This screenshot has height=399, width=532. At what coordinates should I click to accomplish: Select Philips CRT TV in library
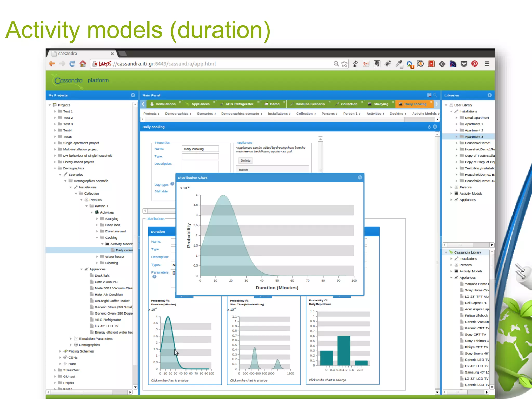coord(476,347)
